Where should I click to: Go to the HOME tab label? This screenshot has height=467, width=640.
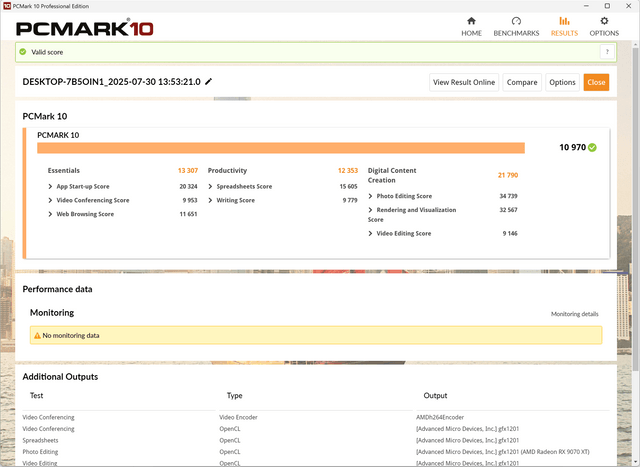pos(471,33)
